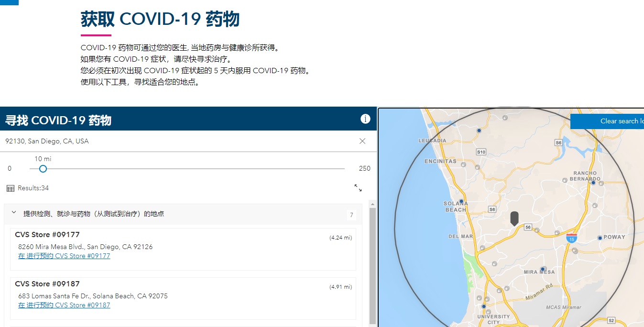The image size is (644, 327).
Task: Open the booking link for CVS Store #09177
Action: pos(64,256)
